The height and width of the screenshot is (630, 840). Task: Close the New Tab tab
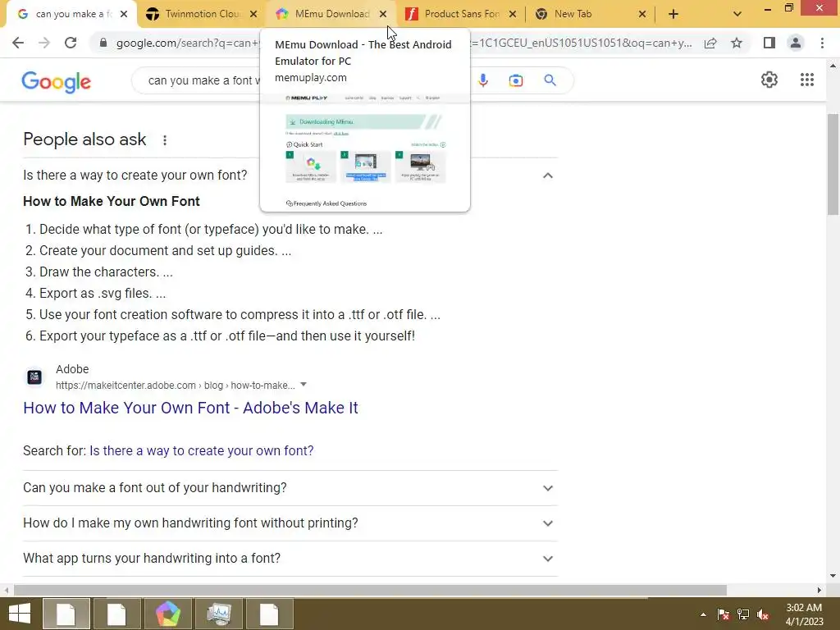pyautogui.click(x=642, y=14)
